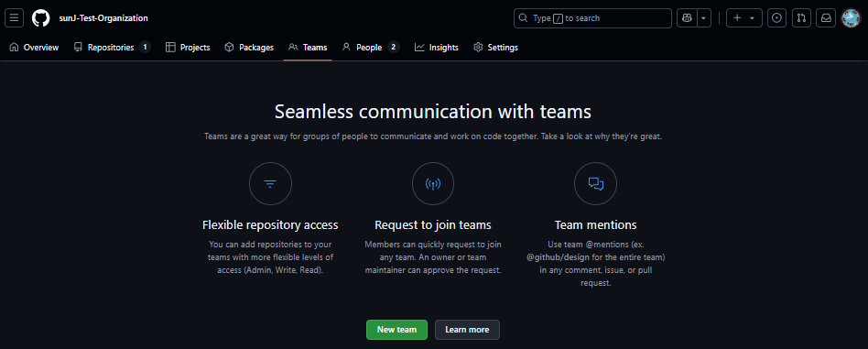The height and width of the screenshot is (349, 868).
Task: Click the Learn more button
Action: pos(467,330)
